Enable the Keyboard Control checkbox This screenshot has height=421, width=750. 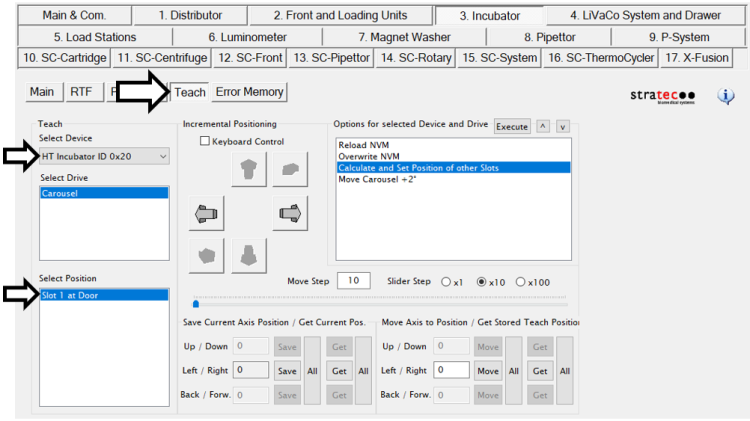pos(206,141)
